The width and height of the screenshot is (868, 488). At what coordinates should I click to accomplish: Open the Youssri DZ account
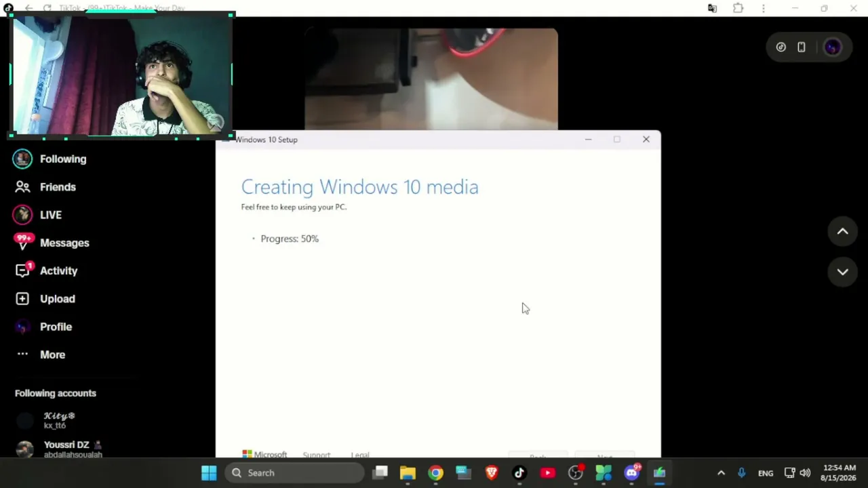[58, 449]
